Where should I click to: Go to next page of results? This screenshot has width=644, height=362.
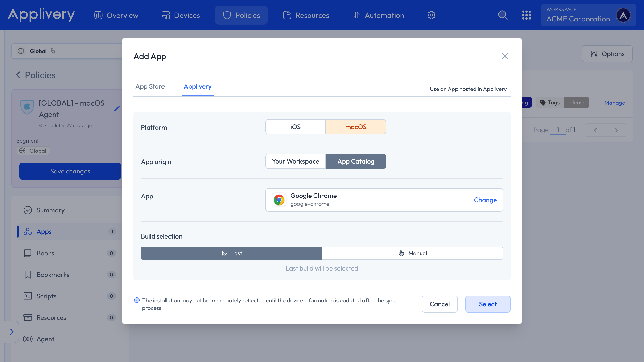pos(616,130)
